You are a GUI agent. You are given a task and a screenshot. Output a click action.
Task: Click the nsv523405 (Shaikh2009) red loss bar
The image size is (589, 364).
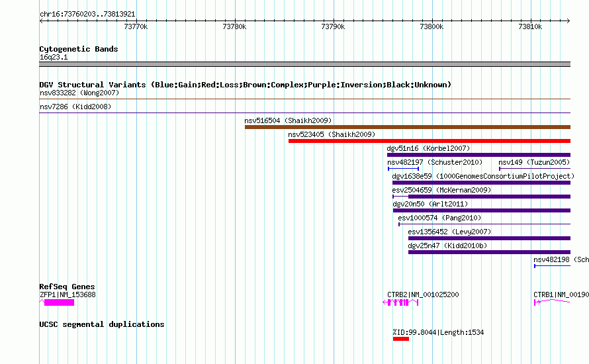(x=430, y=141)
